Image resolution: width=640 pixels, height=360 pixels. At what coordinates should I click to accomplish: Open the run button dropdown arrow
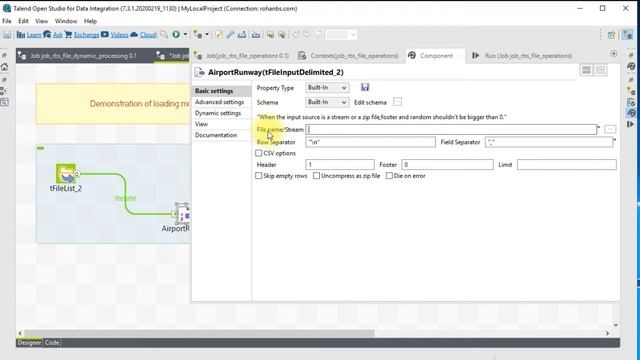point(185,35)
